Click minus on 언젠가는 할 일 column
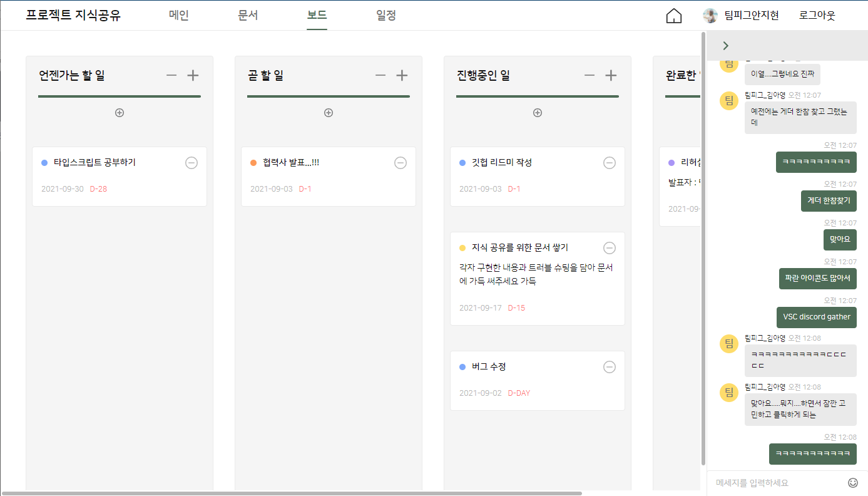The height and width of the screenshot is (496, 868). tap(171, 76)
